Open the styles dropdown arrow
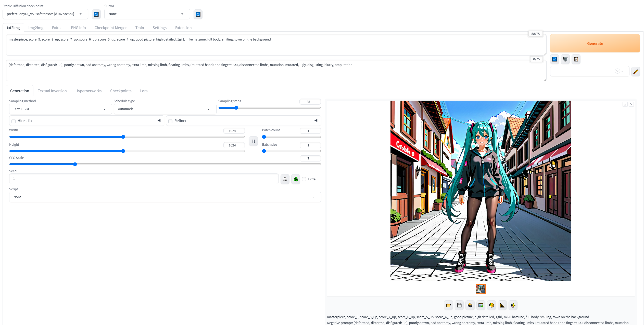Viewport: 644px width, 325px height. coord(622,71)
